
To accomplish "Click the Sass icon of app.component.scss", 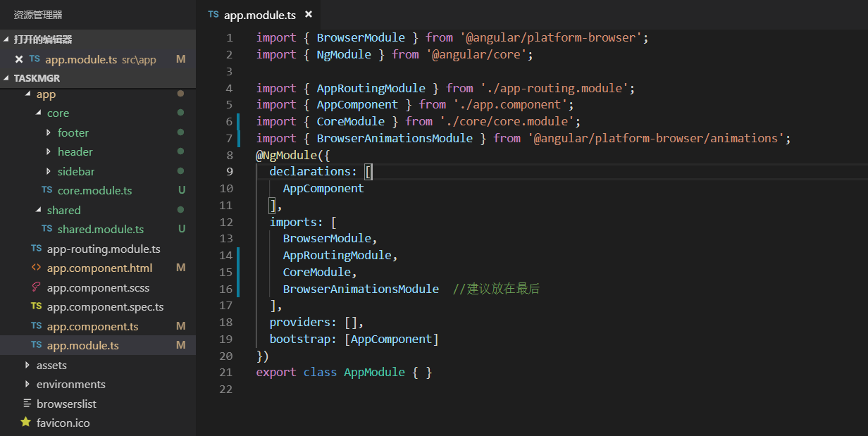I will [36, 287].
